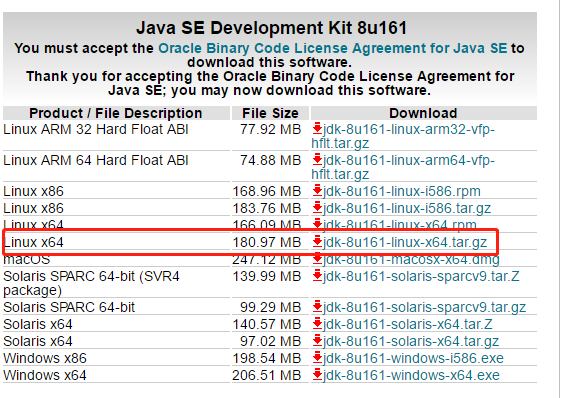The height and width of the screenshot is (398, 565).
Task: Download jdk-8u161-linux-arm64-vfp-hflt.tar.gz link
Action: [x=403, y=167]
